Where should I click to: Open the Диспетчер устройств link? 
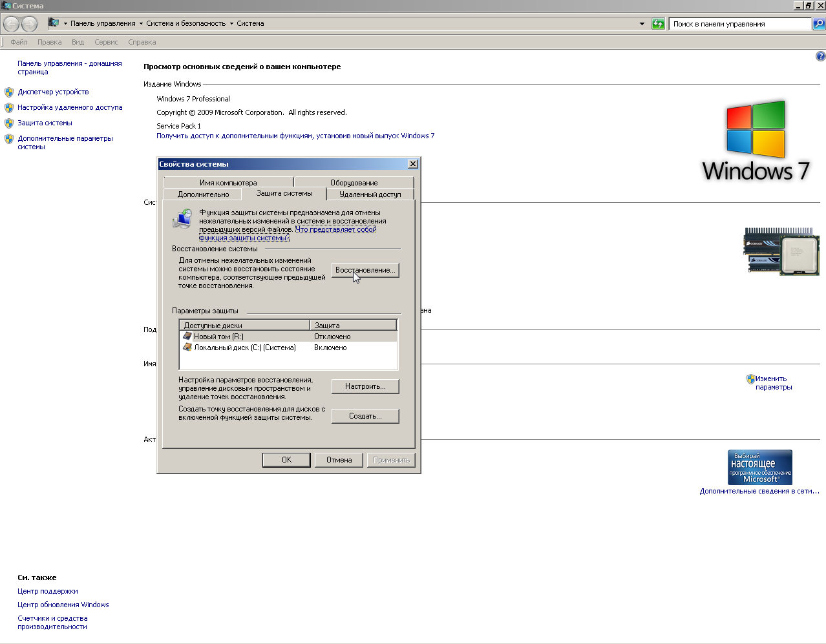click(53, 92)
